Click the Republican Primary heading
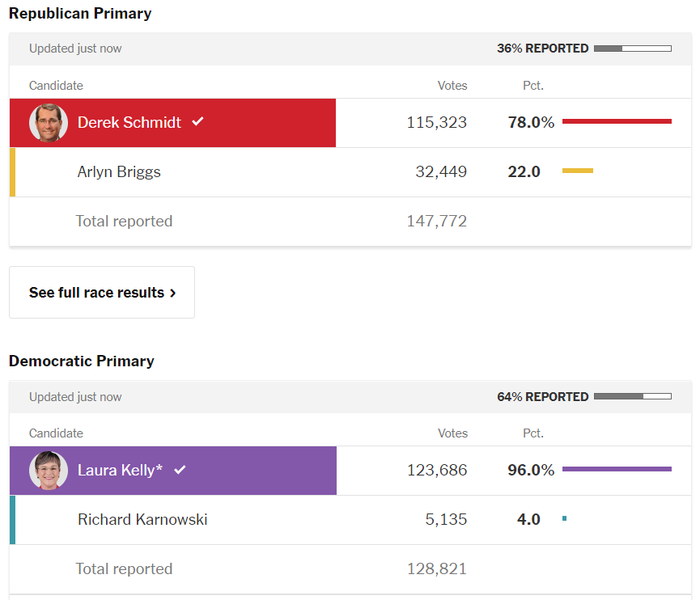The width and height of the screenshot is (700, 600). pyautogui.click(x=80, y=14)
